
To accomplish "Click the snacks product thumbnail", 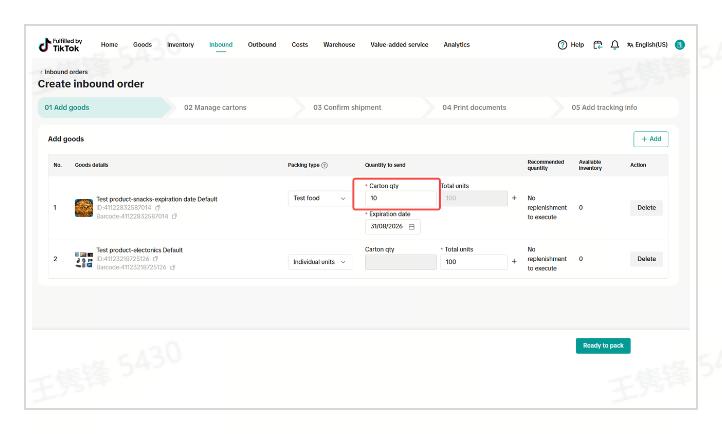I will click(84, 208).
